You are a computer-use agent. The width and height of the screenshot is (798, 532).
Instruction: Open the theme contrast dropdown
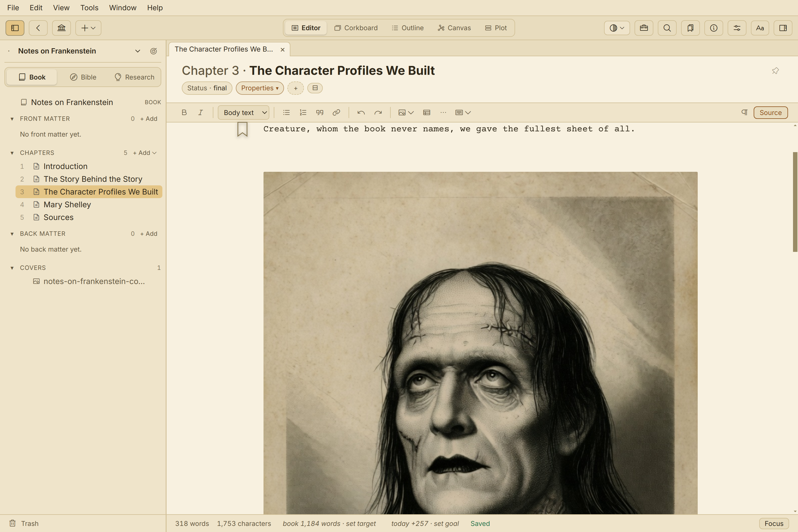pyautogui.click(x=617, y=28)
